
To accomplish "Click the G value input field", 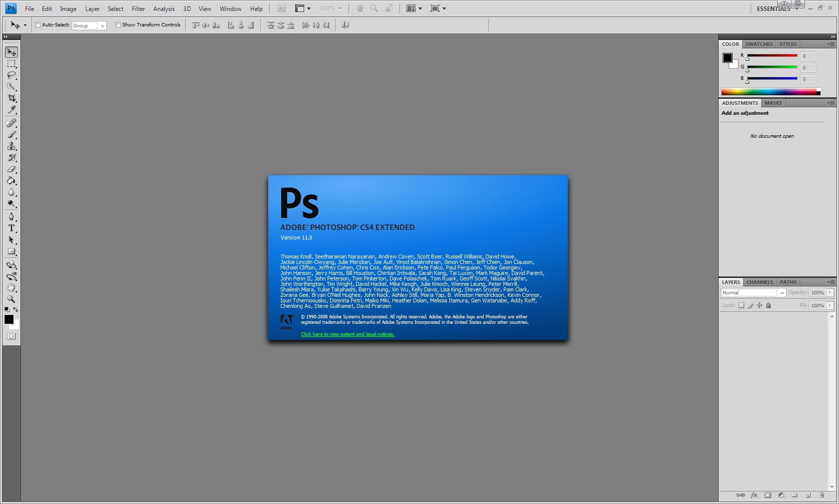I will click(808, 67).
